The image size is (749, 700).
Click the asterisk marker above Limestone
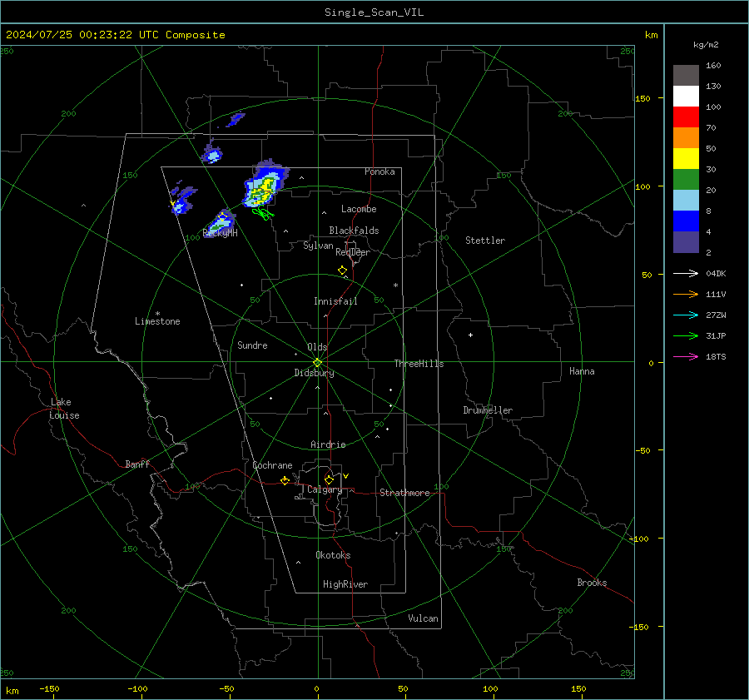click(157, 314)
